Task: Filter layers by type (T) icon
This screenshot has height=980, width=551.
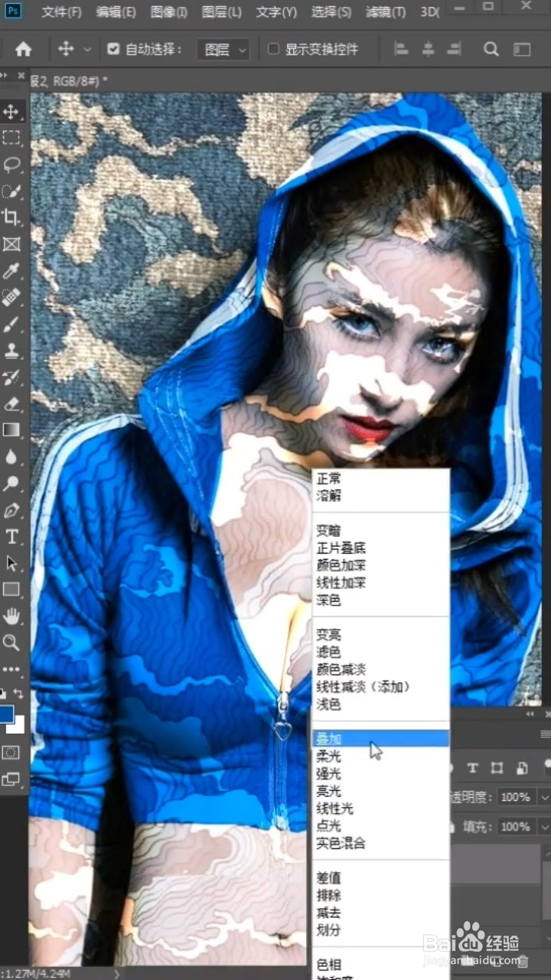Action: [x=472, y=768]
